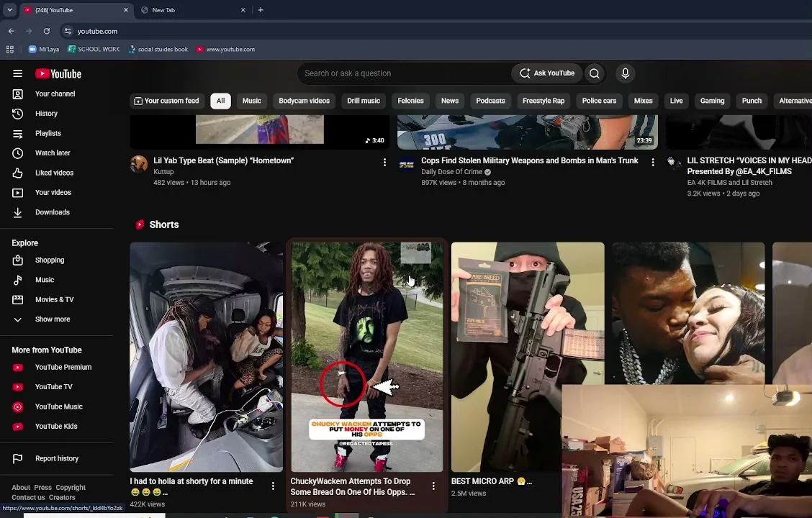Open the Lil Yab Type Beat video title

(x=224, y=160)
